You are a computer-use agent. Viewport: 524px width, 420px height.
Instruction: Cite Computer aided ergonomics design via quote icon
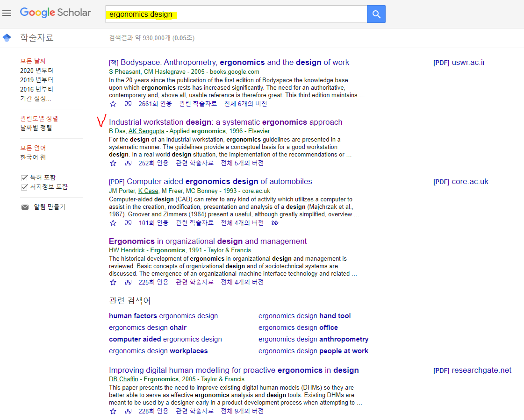(128, 223)
